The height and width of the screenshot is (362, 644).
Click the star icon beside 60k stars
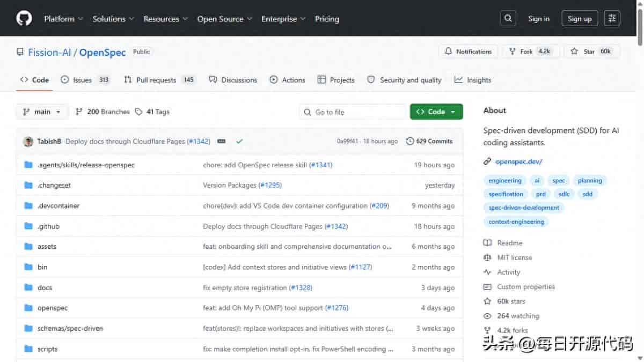coord(487,301)
